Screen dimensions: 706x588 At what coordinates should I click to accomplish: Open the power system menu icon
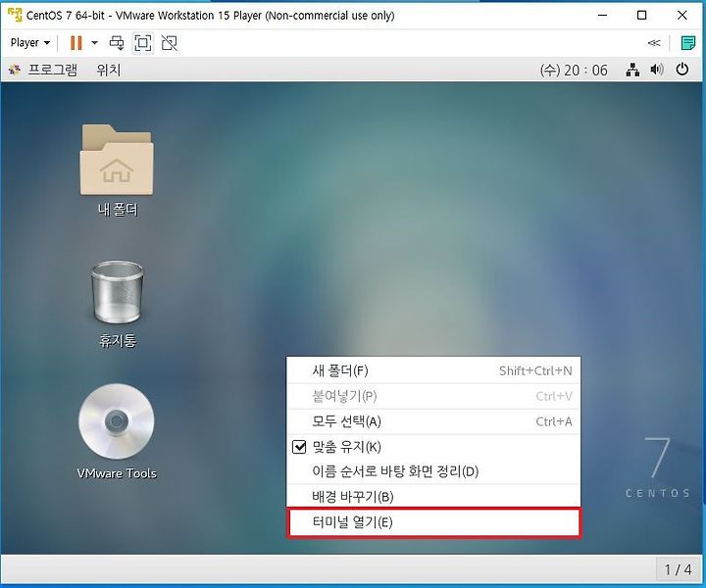(x=682, y=70)
